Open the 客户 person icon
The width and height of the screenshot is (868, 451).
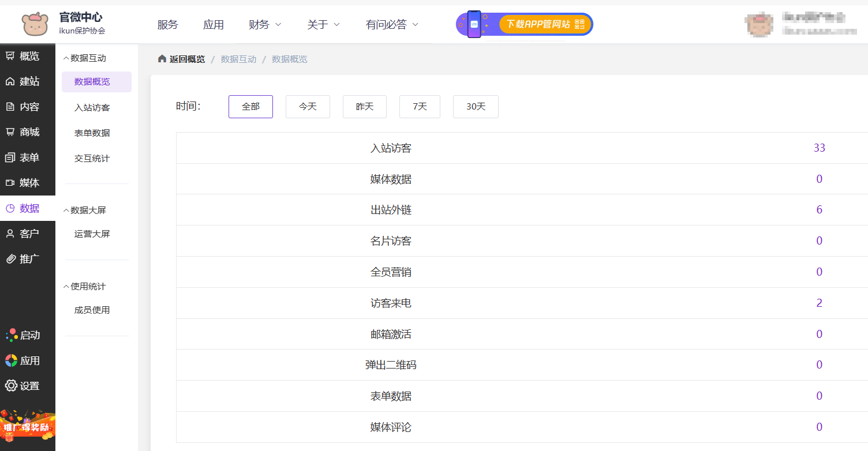[10, 234]
